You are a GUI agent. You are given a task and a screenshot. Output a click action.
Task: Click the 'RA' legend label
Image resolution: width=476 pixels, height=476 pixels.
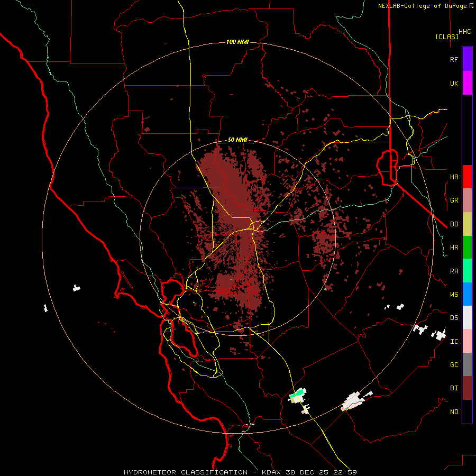click(x=454, y=271)
